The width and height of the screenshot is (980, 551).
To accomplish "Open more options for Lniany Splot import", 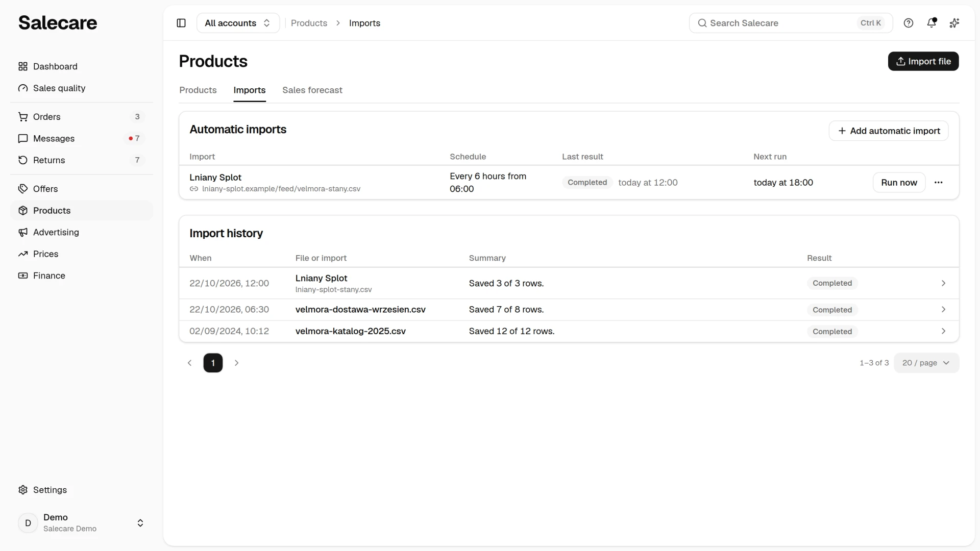I will [938, 183].
